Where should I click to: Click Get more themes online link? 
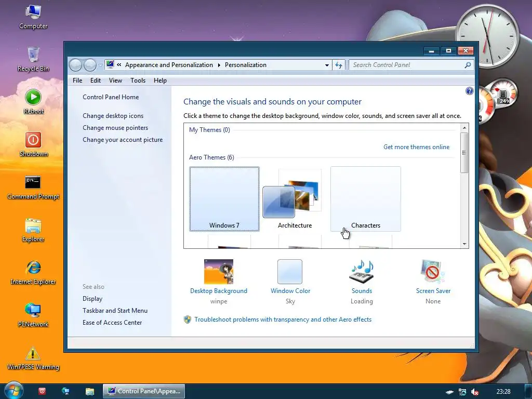[416, 147]
